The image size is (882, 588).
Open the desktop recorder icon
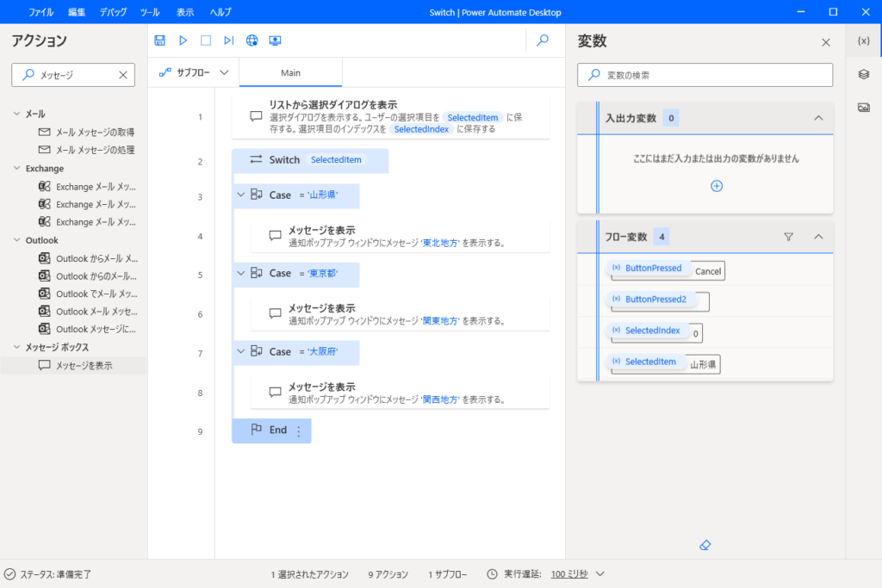275,40
